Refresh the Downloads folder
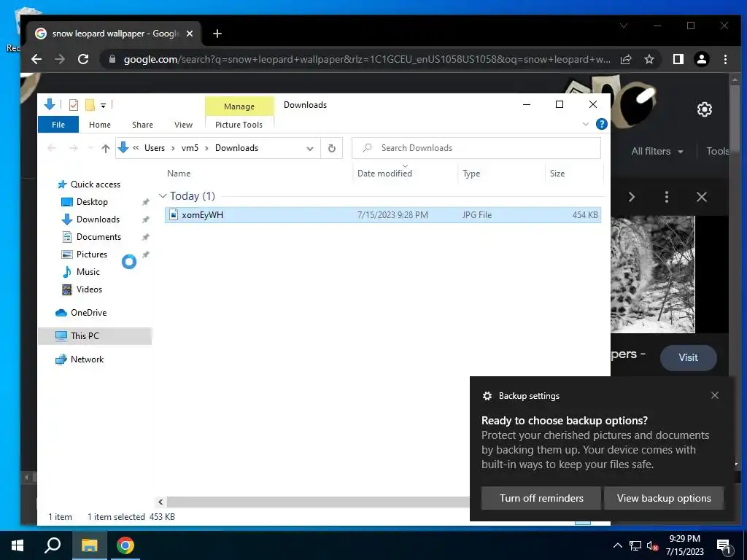Viewport: 747px width, 560px height. pos(332,148)
